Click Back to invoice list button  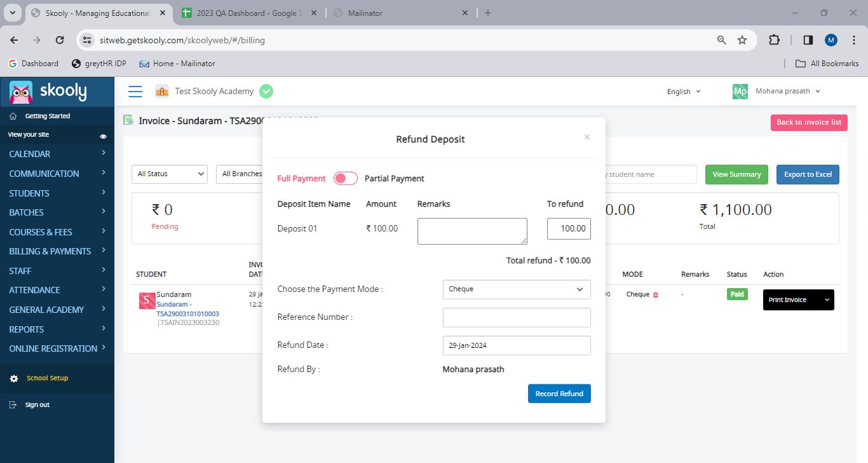809,122
